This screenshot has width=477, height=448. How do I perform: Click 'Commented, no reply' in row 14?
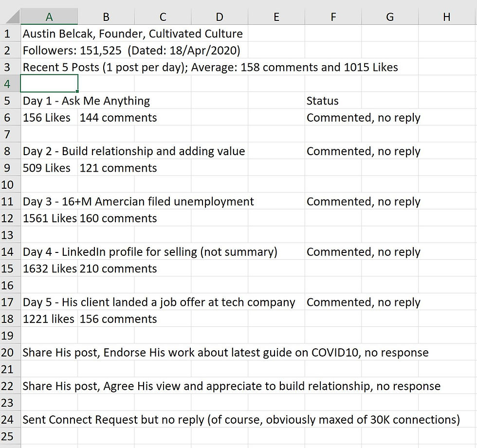(x=363, y=251)
